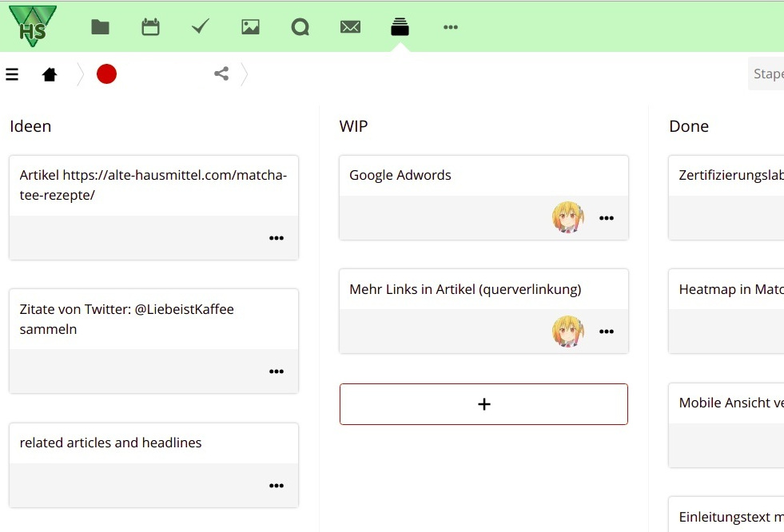Open options menu of Google Adwords card

pyautogui.click(x=607, y=218)
